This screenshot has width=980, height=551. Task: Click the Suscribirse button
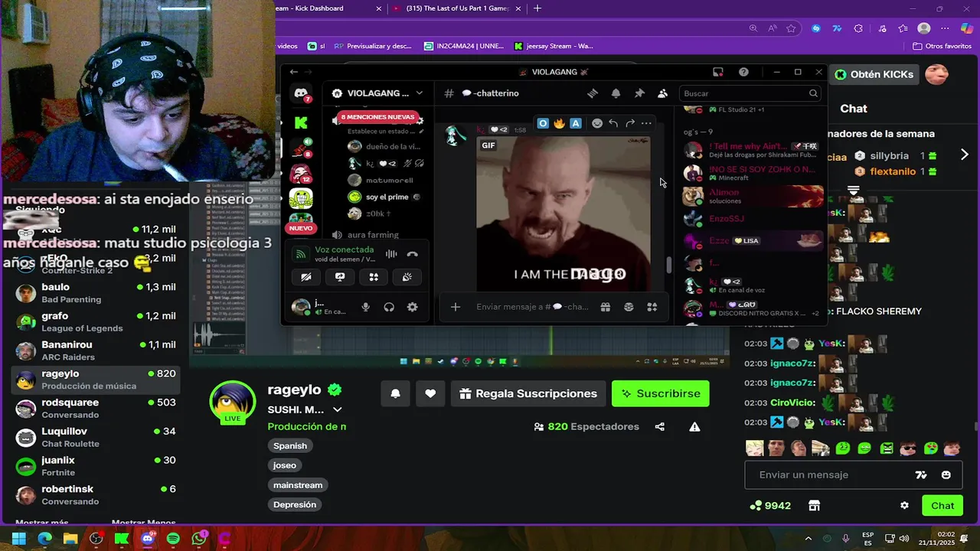[x=660, y=393]
